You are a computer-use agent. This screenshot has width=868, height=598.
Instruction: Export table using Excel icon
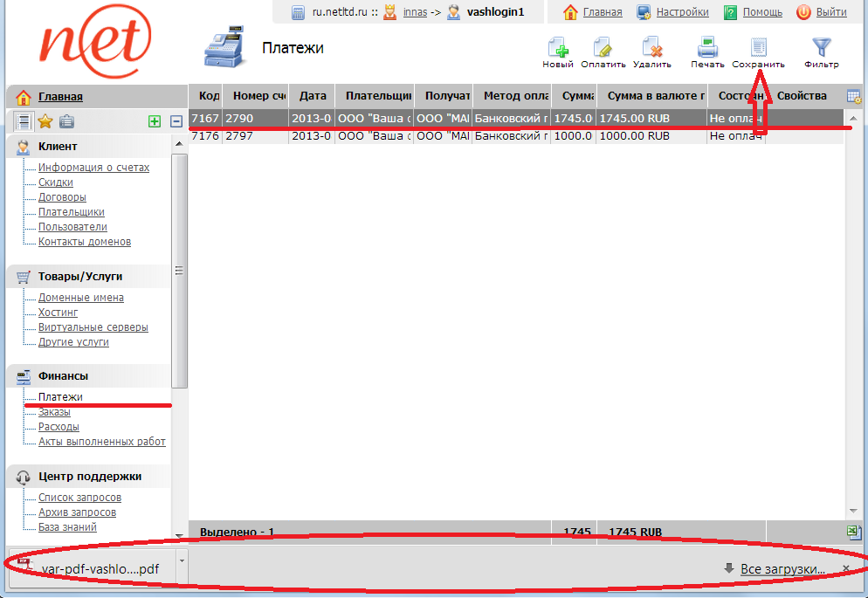click(x=853, y=532)
